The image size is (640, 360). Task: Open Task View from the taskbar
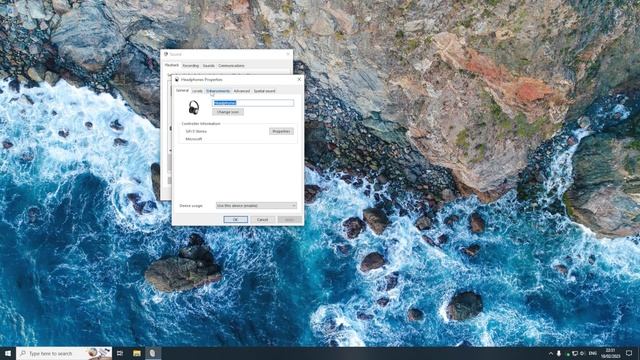(120, 353)
